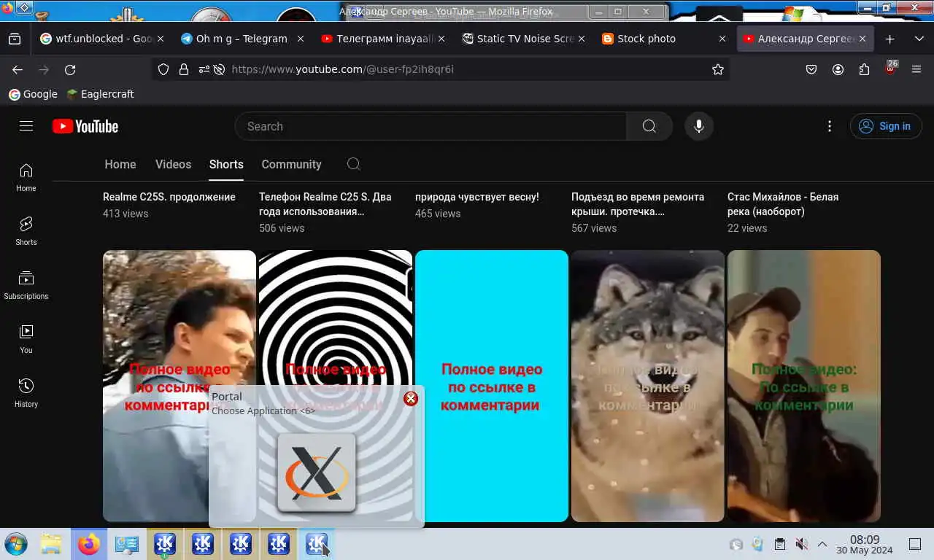
Task: Expand hidden system tray icons arrow
Action: click(822, 544)
